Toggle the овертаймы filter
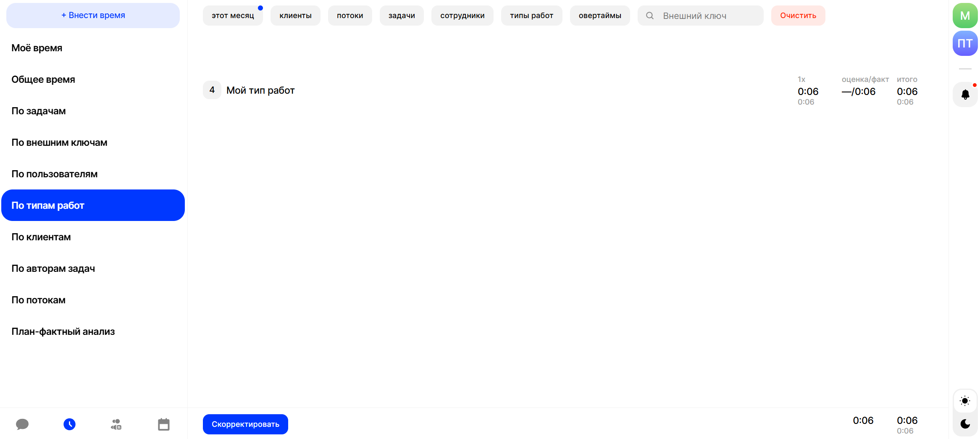The width and height of the screenshot is (980, 439). (599, 16)
